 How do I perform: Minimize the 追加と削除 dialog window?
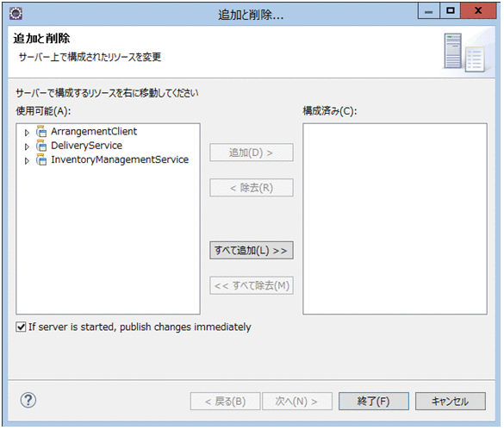428,11
